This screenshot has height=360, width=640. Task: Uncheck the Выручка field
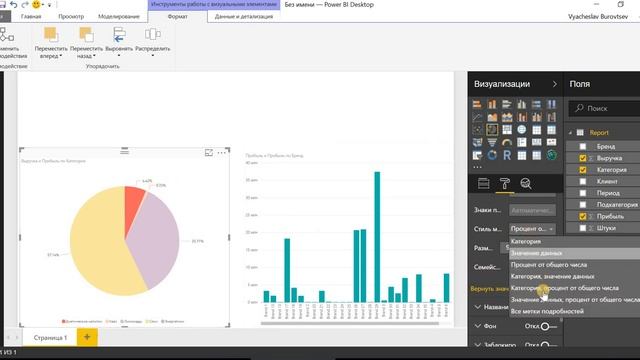pyautogui.click(x=583, y=158)
